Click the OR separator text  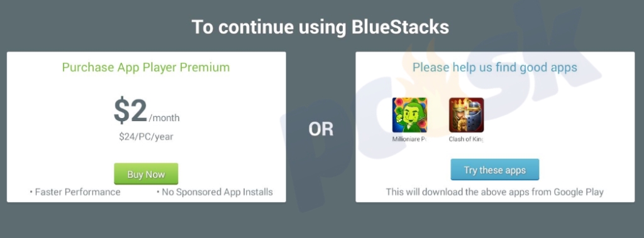click(x=321, y=129)
